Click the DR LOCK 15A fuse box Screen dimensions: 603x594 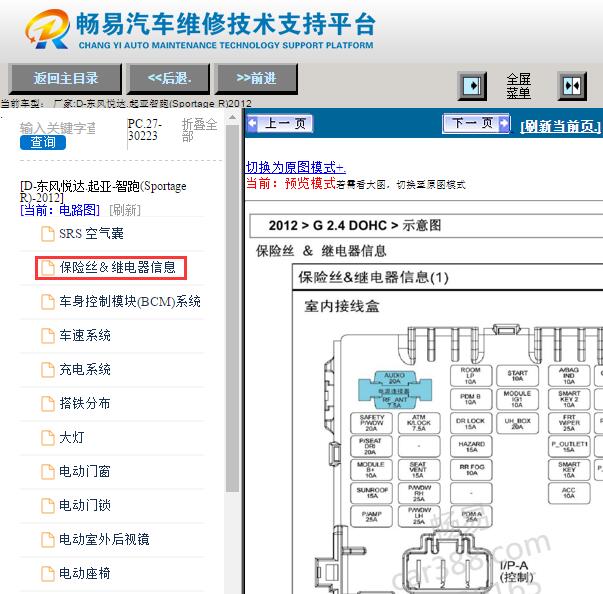coord(471,423)
